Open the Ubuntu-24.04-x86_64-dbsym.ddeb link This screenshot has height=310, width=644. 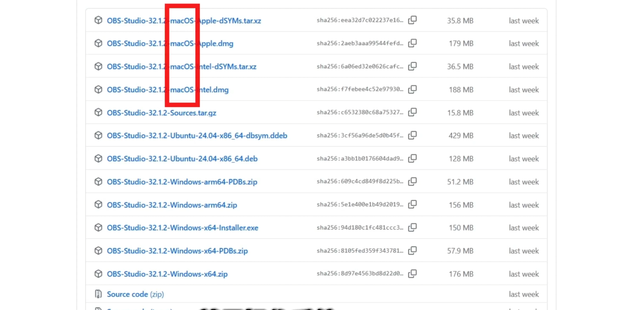[197, 136]
